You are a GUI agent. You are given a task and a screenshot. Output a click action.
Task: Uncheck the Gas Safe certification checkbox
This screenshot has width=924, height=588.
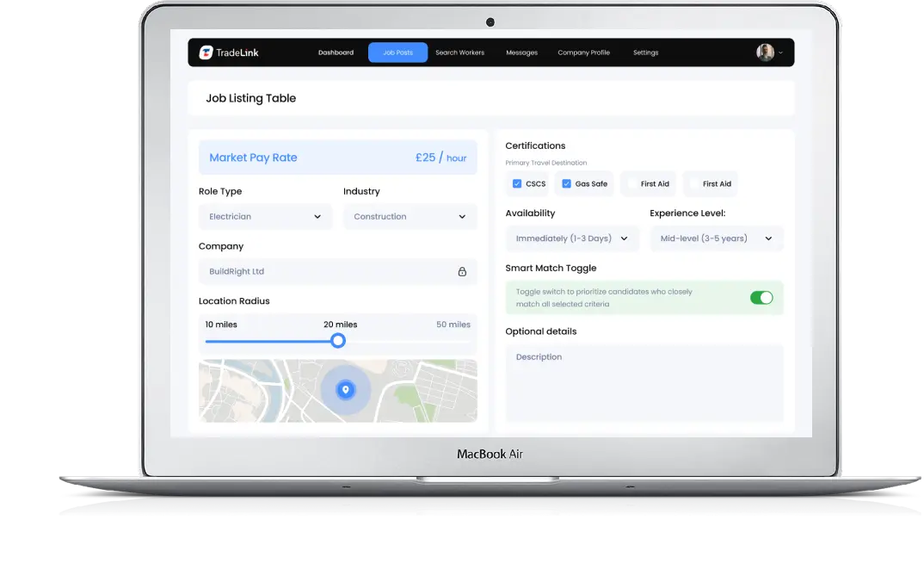pos(566,183)
